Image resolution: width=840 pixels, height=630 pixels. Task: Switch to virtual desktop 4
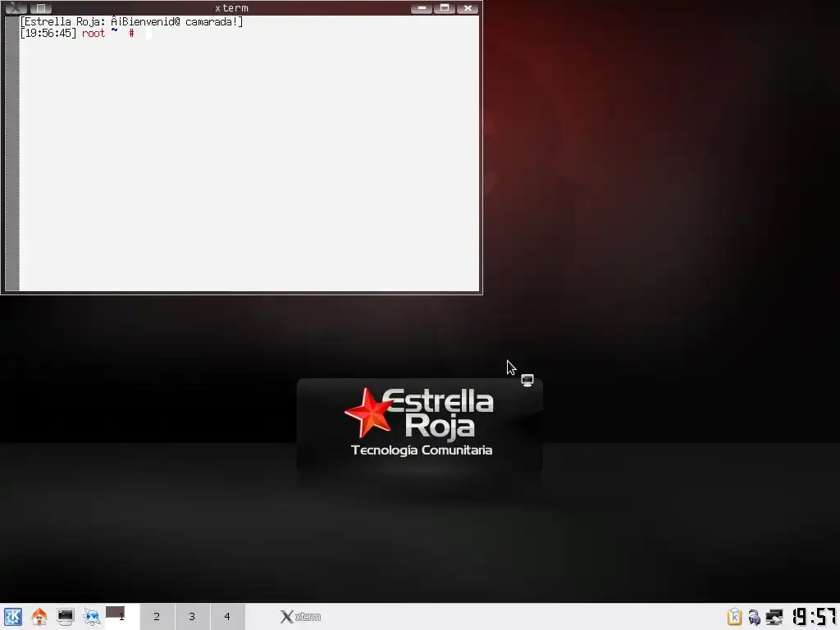tap(228, 617)
